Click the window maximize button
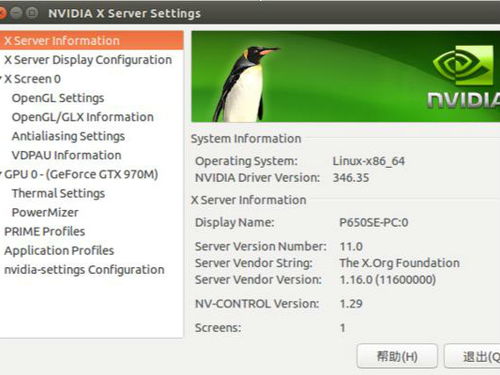The image size is (500, 375). pyautogui.click(x=32, y=13)
